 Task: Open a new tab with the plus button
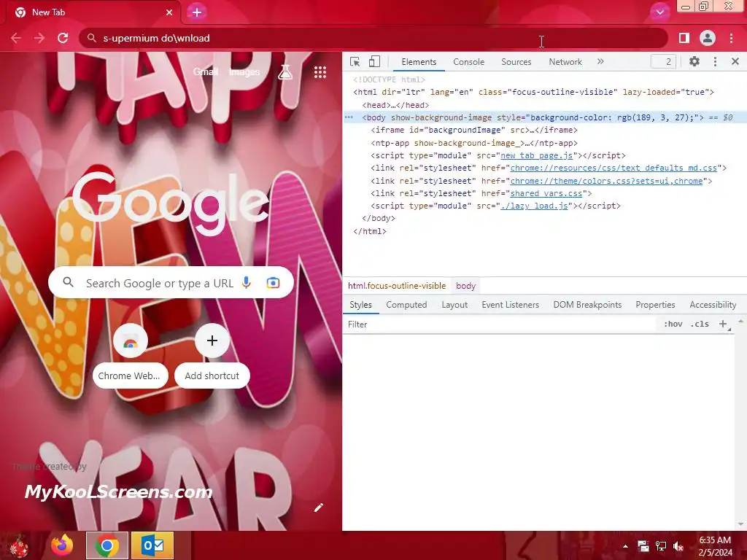[197, 12]
